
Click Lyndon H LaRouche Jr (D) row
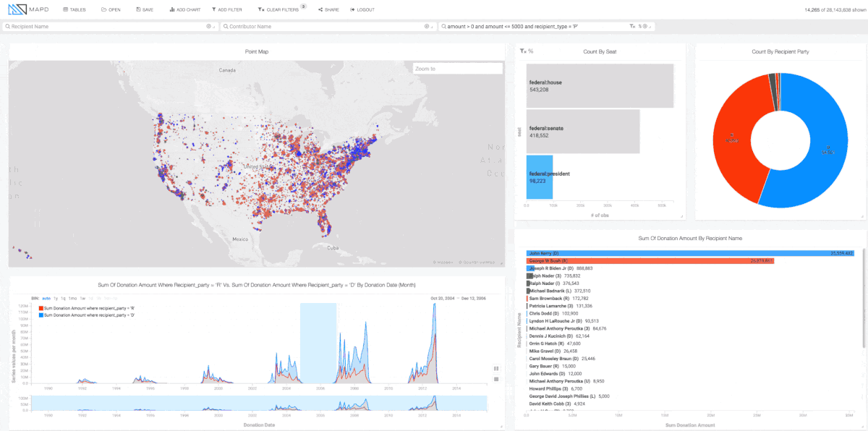click(564, 321)
